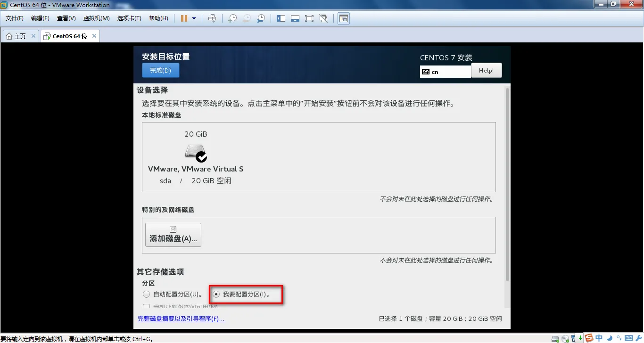
Task: Click the cn keyboard layout field
Action: click(x=446, y=72)
